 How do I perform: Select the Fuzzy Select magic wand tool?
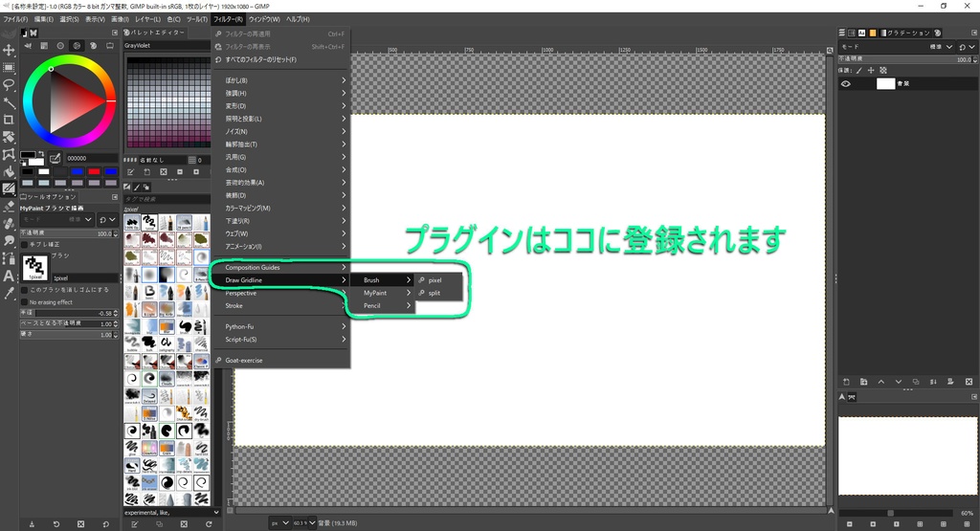point(9,101)
